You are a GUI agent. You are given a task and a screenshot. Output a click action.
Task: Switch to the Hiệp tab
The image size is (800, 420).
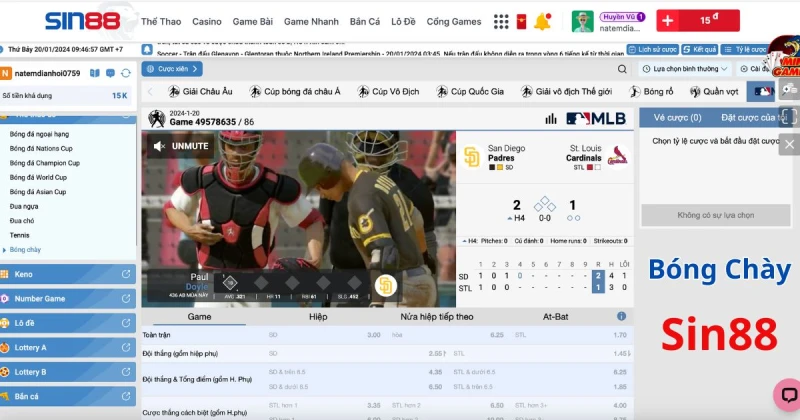[x=318, y=317]
